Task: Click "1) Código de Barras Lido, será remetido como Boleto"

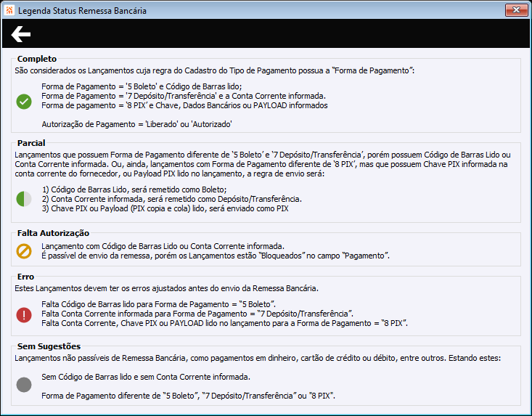Action: 134,189
